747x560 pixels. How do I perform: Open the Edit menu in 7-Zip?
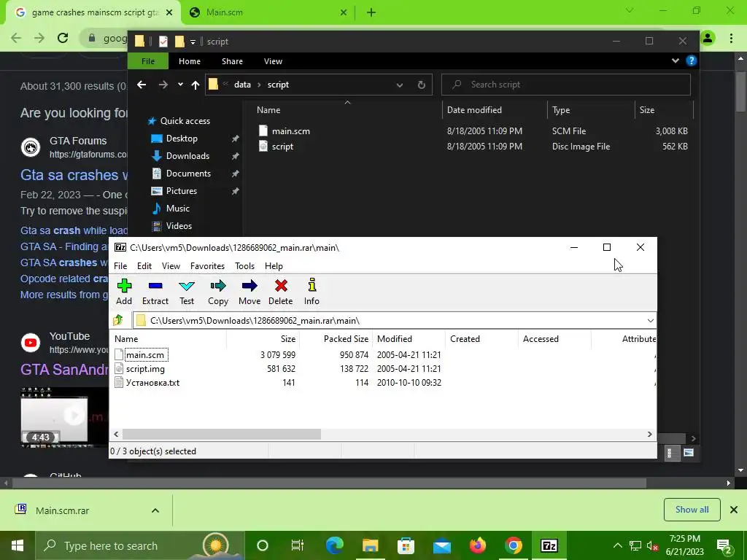point(144,265)
